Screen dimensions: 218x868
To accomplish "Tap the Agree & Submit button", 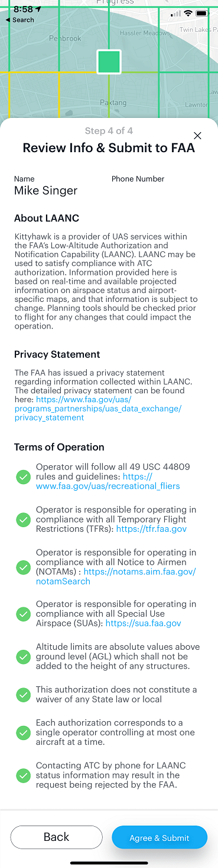I will pos(160,837).
